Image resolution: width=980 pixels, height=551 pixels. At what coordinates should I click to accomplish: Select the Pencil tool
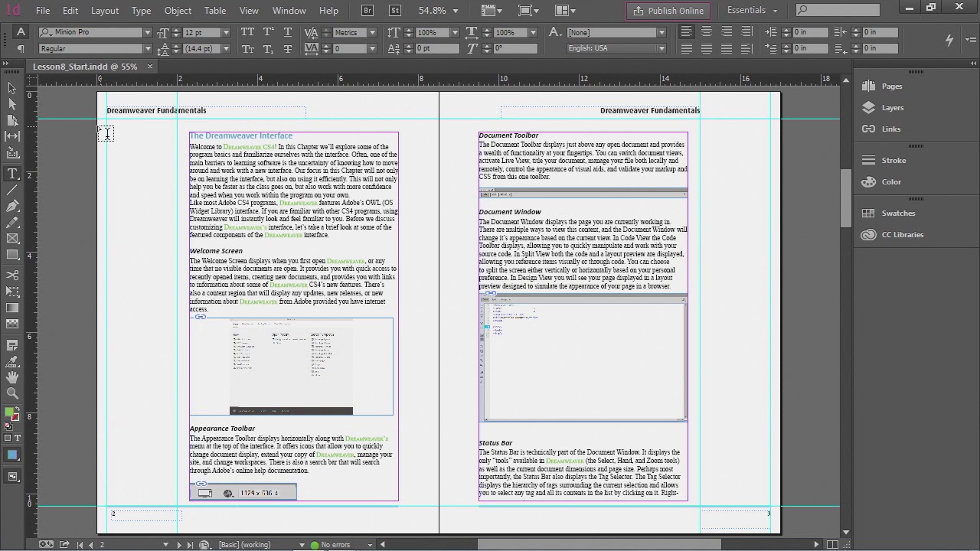pyautogui.click(x=12, y=222)
